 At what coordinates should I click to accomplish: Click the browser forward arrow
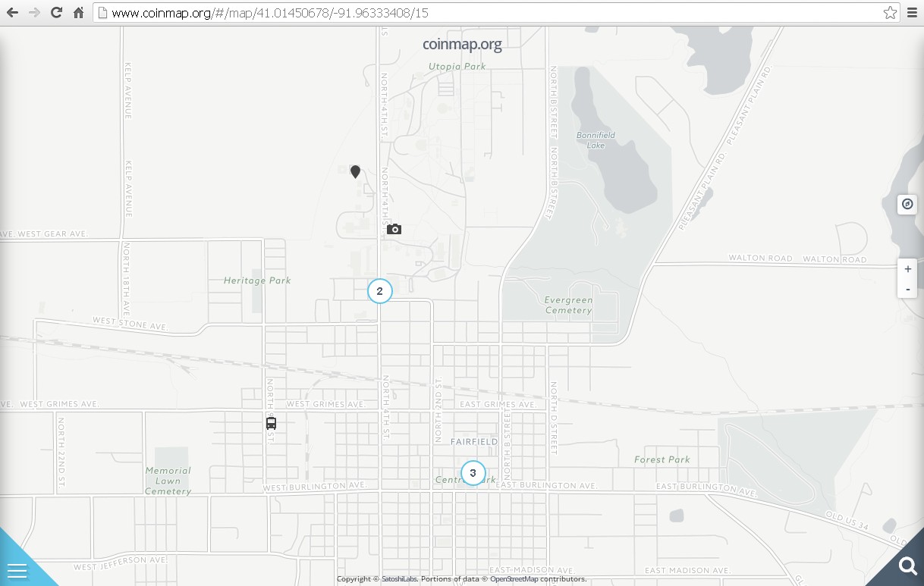click(34, 13)
